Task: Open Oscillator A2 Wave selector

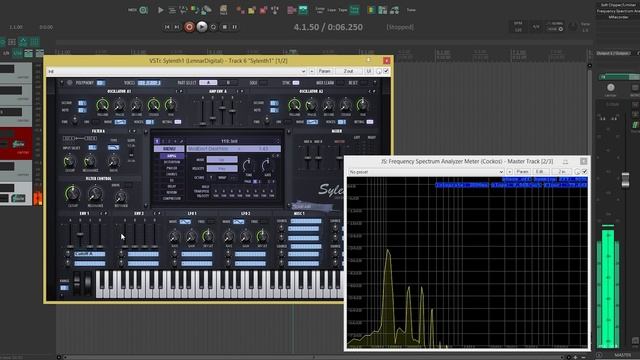Action: click(x=312, y=122)
